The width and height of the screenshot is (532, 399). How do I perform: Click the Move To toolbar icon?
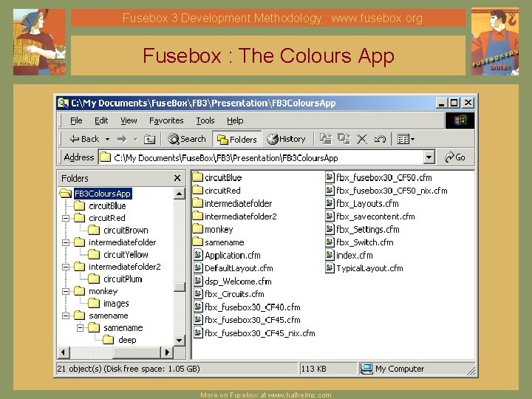tap(326, 139)
